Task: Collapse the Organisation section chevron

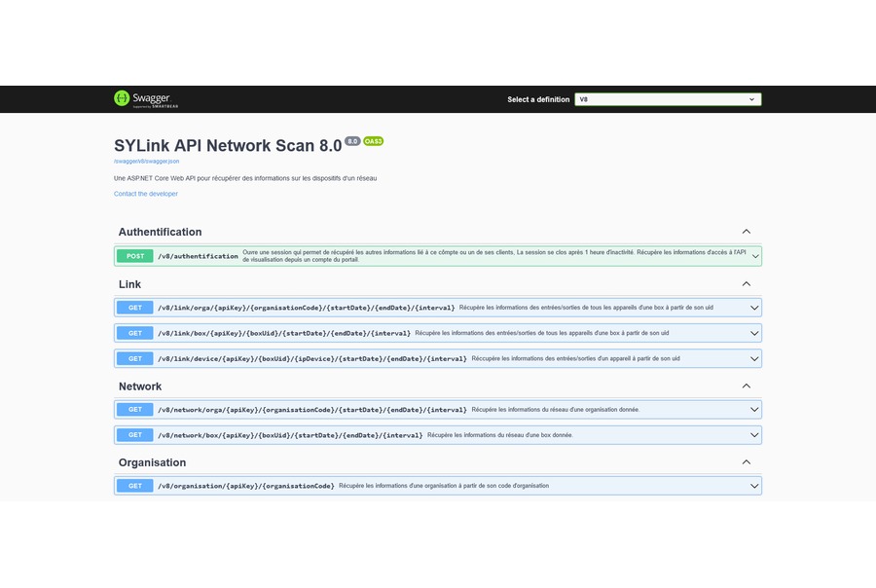Action: point(746,462)
